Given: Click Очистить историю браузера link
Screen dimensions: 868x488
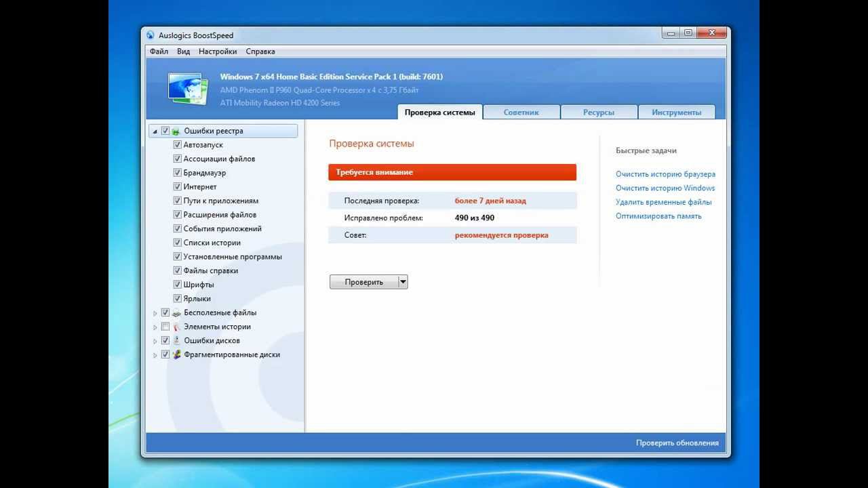Looking at the screenshot, I should [665, 174].
